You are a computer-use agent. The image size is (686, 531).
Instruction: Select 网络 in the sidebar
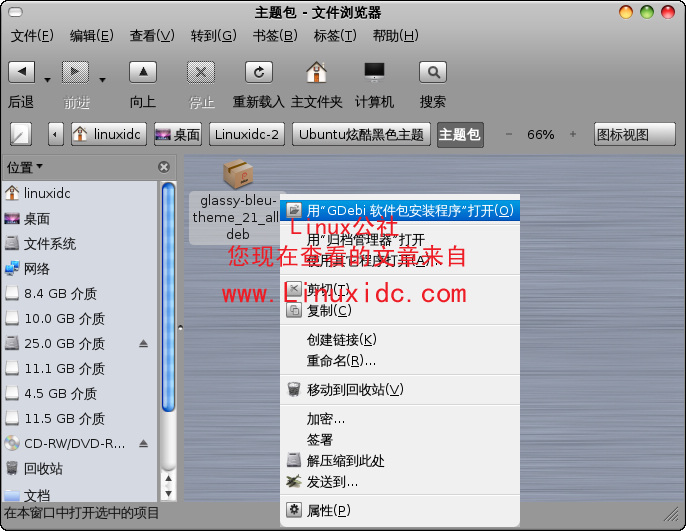80,268
